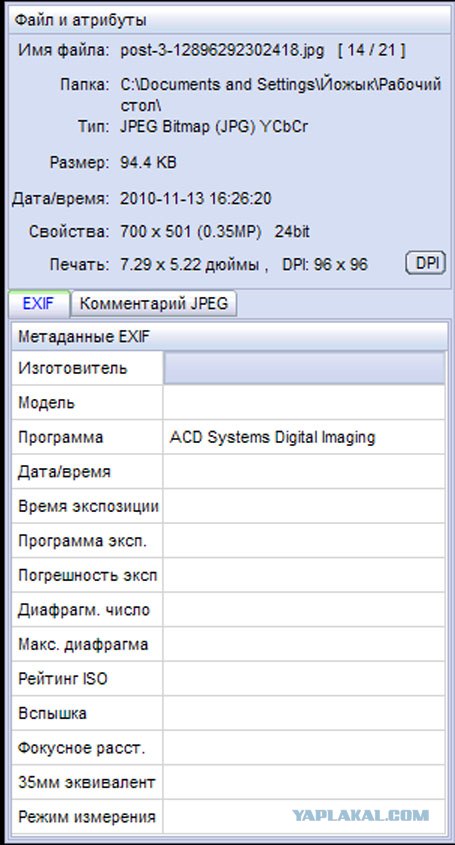Click the 700 x 501 (0.35MP) value
The height and width of the screenshot is (845, 455).
pyautogui.click(x=191, y=232)
